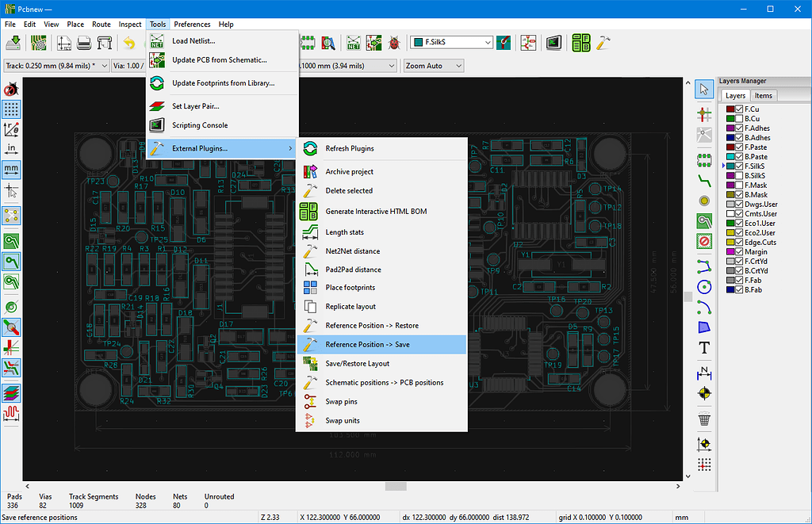Open the Zoom Auto dropdown
Viewport: 812px width, 524px height.
pos(433,65)
